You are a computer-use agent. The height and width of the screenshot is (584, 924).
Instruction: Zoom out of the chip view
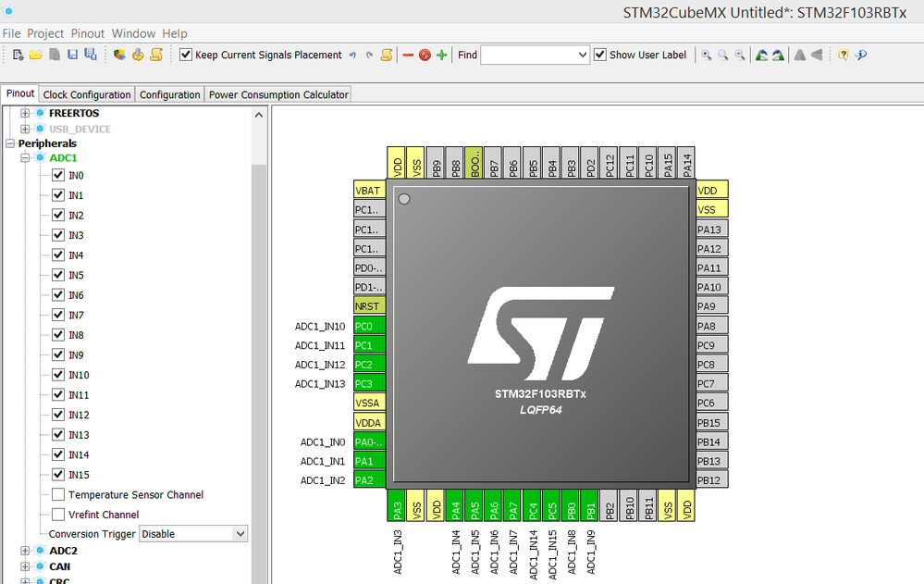(740, 55)
